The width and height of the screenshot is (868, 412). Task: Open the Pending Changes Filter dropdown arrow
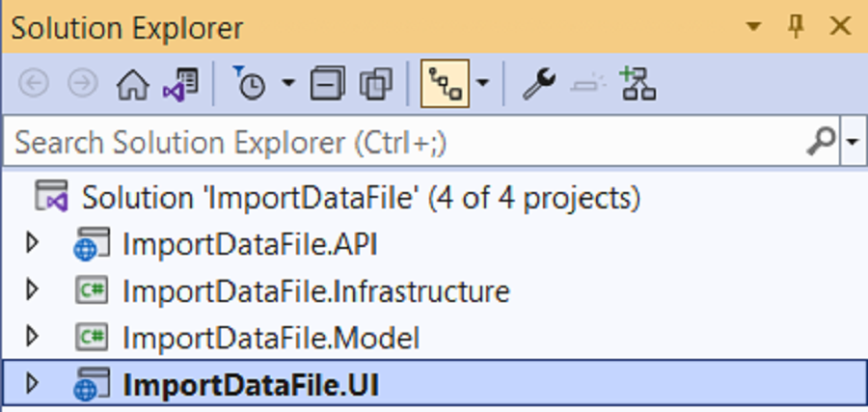click(x=287, y=85)
